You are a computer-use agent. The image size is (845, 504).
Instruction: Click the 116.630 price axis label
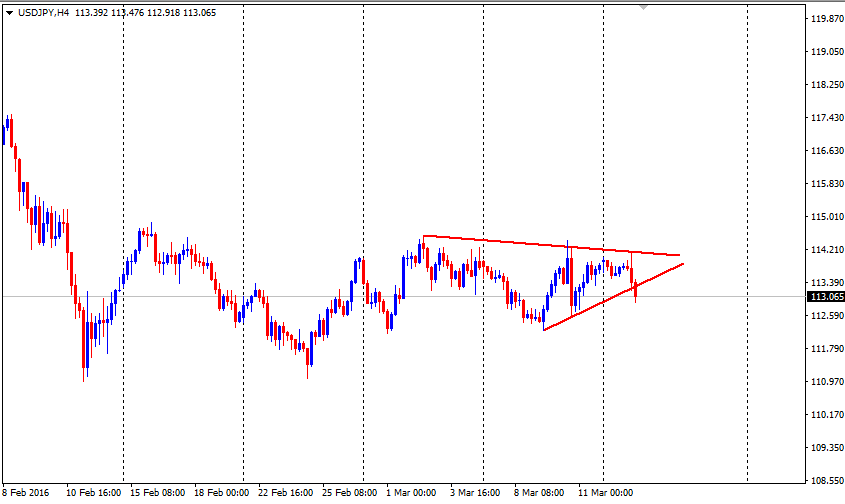[827, 150]
